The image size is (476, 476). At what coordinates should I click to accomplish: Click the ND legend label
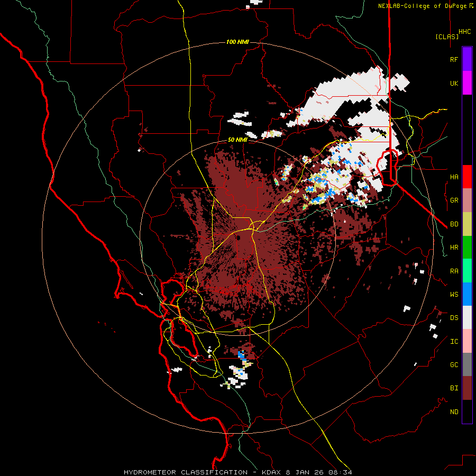pyautogui.click(x=454, y=411)
